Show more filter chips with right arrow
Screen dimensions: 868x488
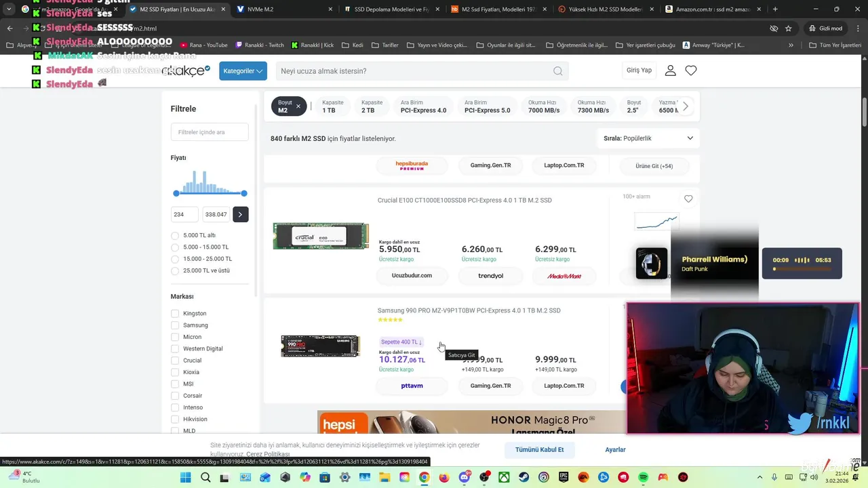pyautogui.click(x=685, y=106)
